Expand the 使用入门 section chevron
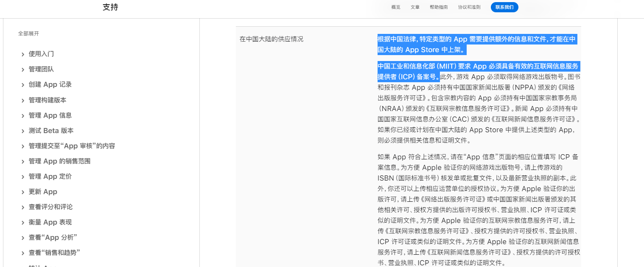This screenshot has width=644, height=267. point(23,54)
